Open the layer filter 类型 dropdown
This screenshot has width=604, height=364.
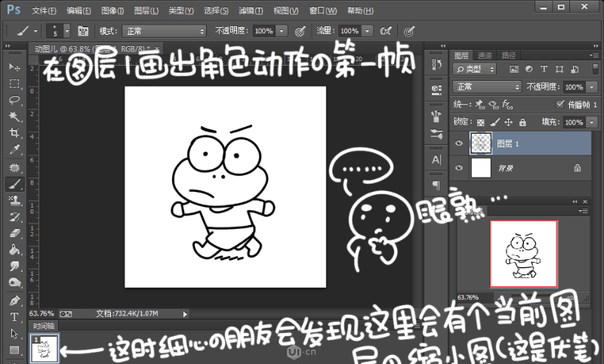[475, 69]
